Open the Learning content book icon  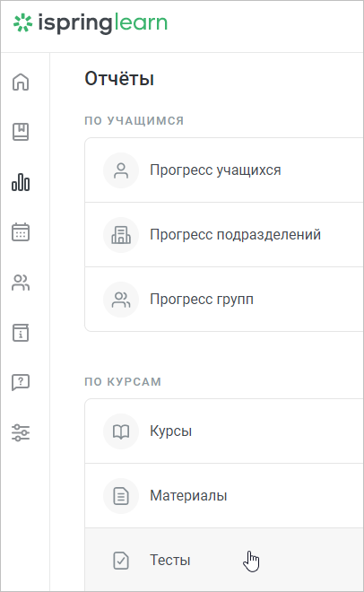coord(21,132)
